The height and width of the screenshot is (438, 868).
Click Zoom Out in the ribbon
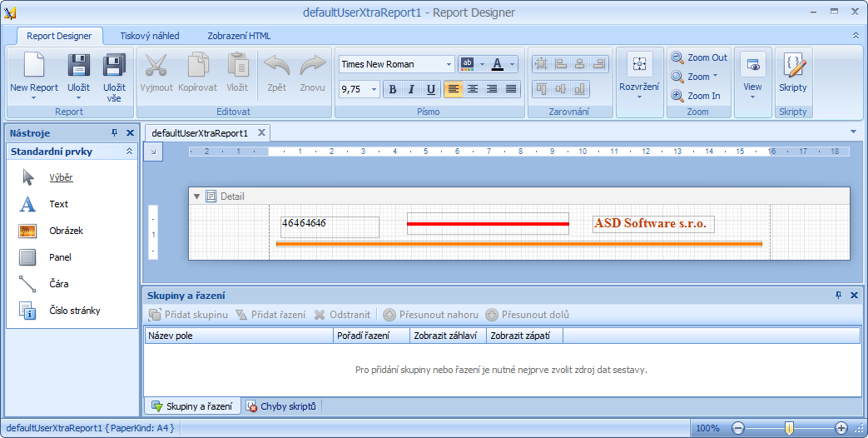[698, 57]
